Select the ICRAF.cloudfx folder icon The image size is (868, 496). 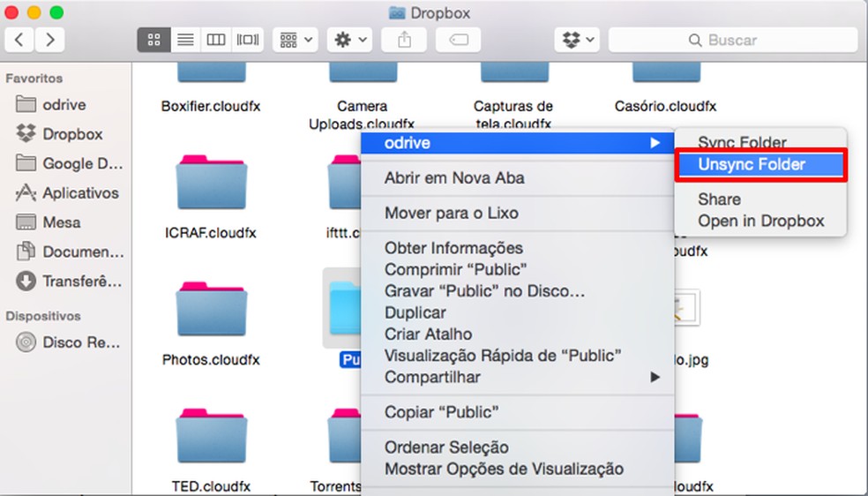[212, 182]
